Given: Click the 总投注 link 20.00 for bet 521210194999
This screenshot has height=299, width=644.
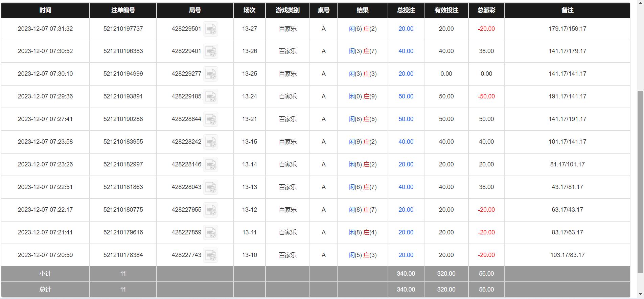Looking at the screenshot, I should (x=406, y=74).
